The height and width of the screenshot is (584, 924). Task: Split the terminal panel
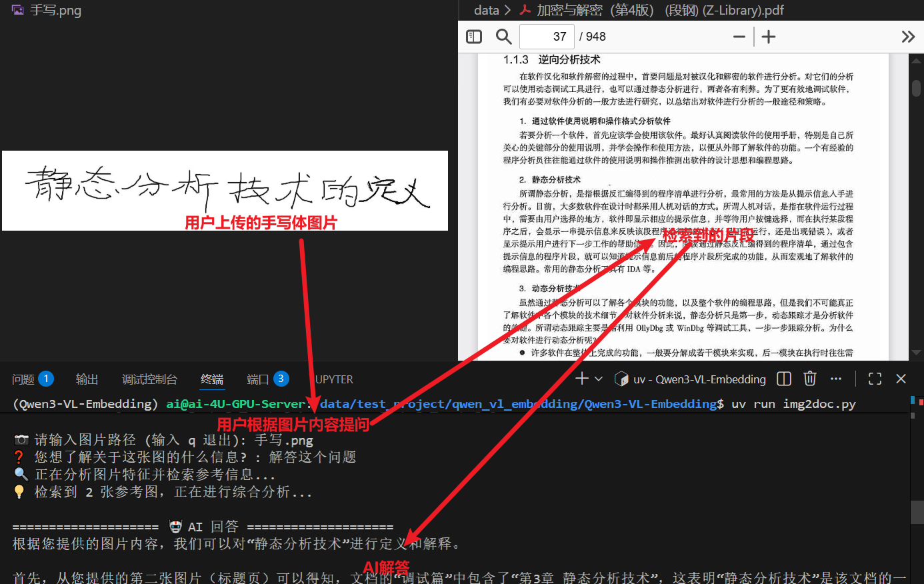pyautogui.click(x=784, y=379)
